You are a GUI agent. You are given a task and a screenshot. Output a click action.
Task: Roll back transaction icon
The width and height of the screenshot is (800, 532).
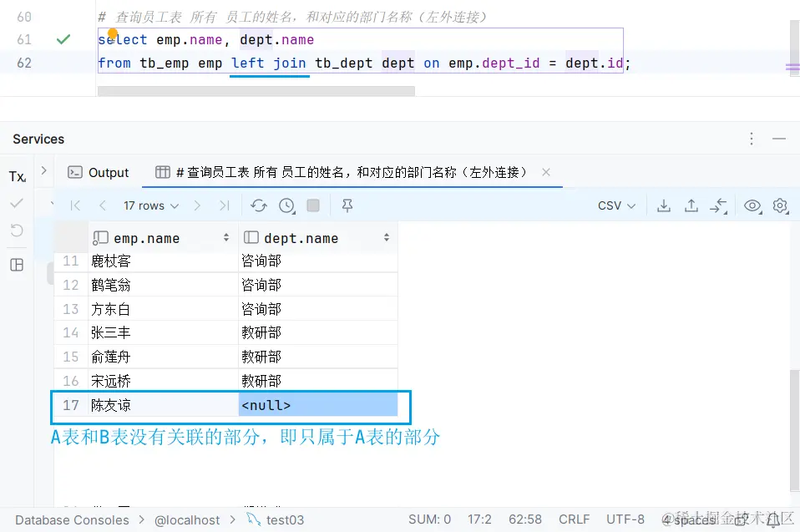(x=17, y=230)
